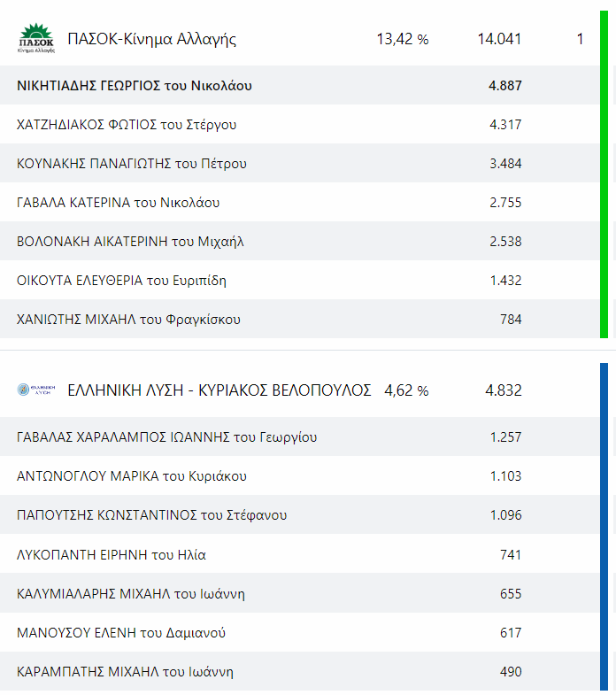Image resolution: width=616 pixels, height=695 pixels.
Task: Click the 741 vote count
Action: tap(511, 555)
